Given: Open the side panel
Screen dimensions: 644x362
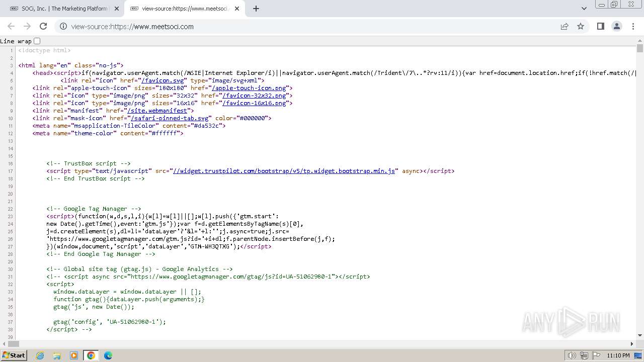Looking at the screenshot, I should (600, 26).
